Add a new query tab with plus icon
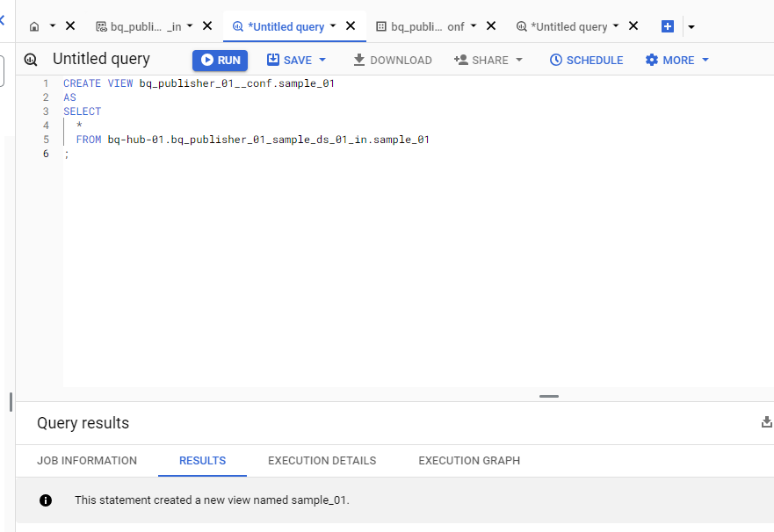774x532 pixels. point(668,26)
